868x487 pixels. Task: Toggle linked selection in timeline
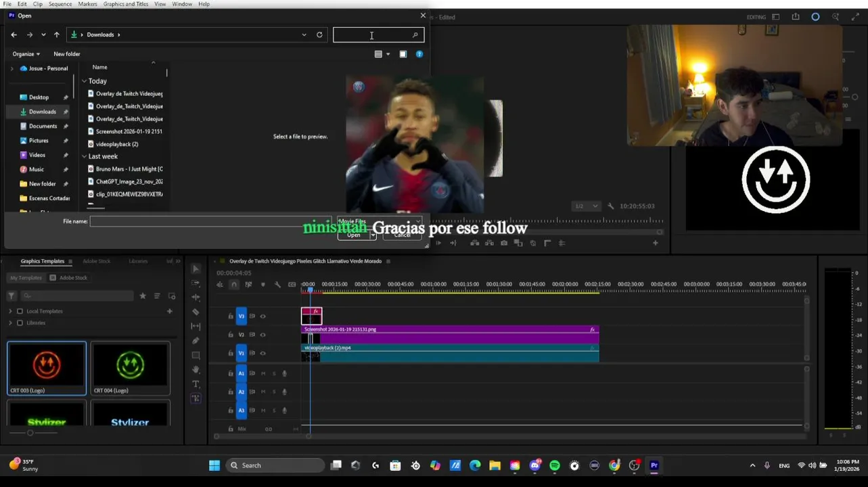(248, 284)
